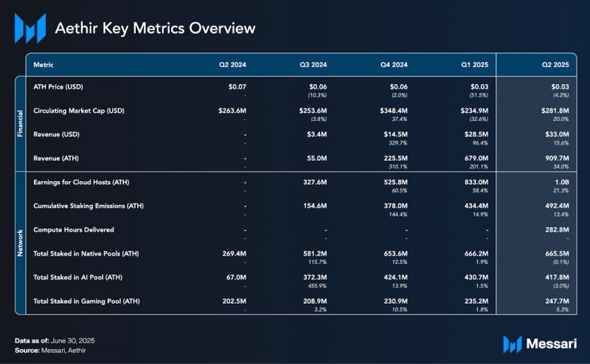This screenshot has width=590, height=364.
Task: Click the Q3 2024 column header
Action: tap(313, 65)
